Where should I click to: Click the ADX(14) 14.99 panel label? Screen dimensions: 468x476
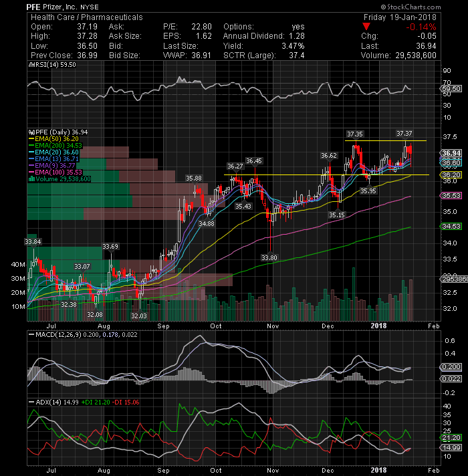point(53,402)
